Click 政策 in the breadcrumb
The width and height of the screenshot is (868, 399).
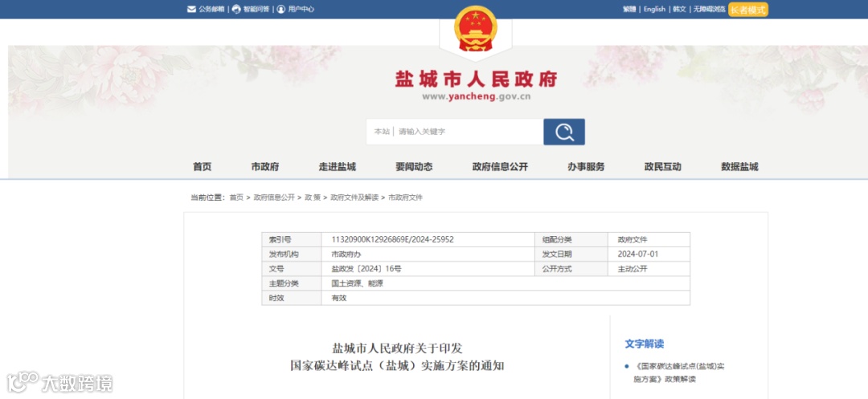pyautogui.click(x=313, y=197)
